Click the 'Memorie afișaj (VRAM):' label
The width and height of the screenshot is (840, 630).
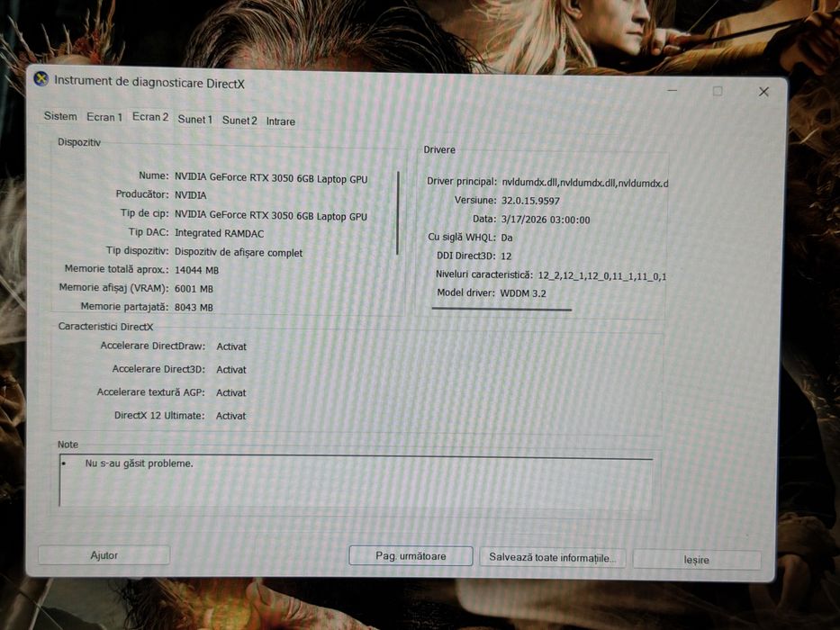pyautogui.click(x=113, y=288)
